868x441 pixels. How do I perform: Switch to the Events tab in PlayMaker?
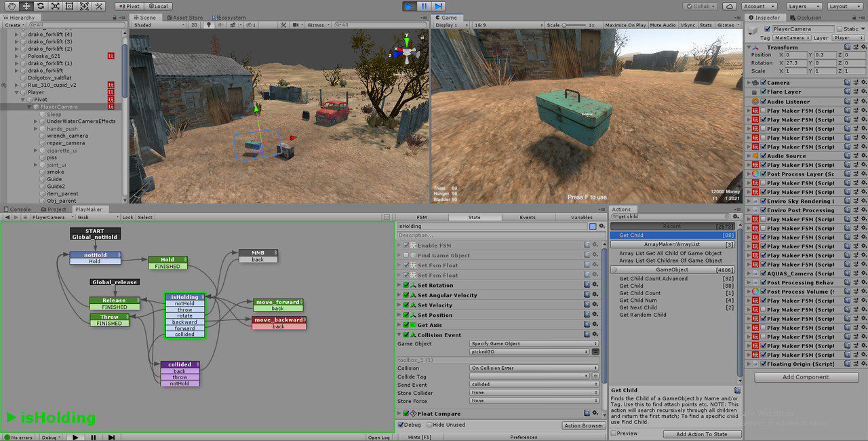[x=528, y=217]
